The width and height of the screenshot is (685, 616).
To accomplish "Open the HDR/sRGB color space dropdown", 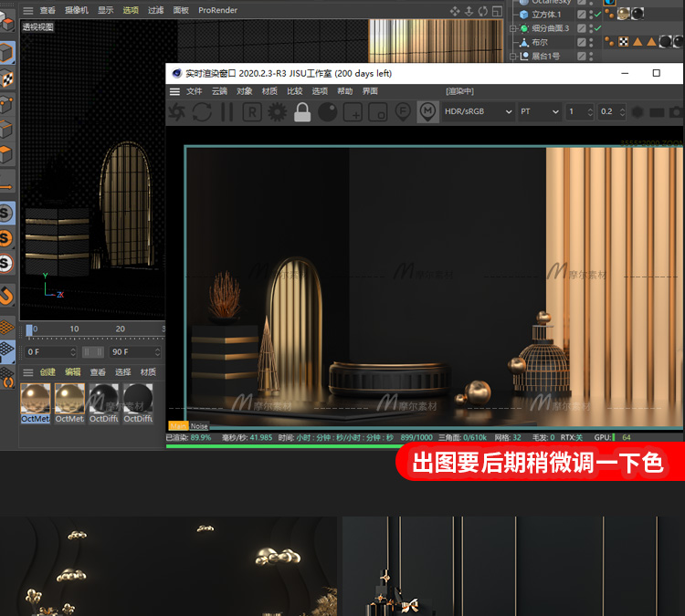I will pyautogui.click(x=477, y=111).
